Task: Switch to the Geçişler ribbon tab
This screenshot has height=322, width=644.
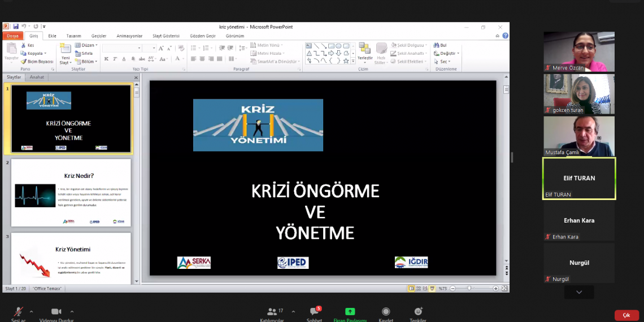Action: pos(99,36)
